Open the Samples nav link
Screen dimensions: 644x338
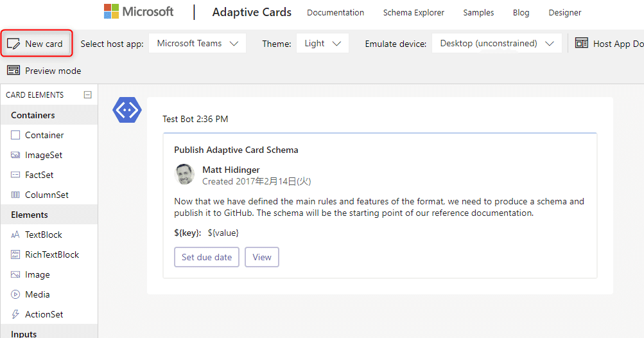pos(478,13)
